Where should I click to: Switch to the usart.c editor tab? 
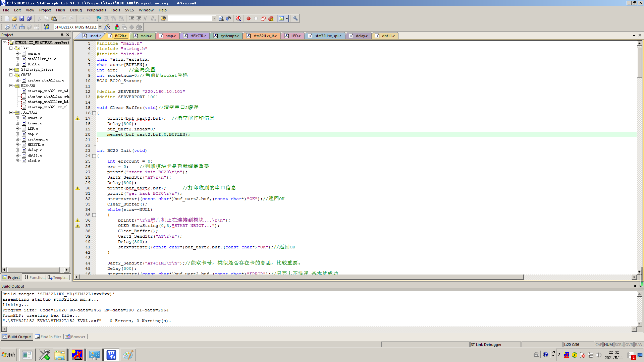coord(92,36)
